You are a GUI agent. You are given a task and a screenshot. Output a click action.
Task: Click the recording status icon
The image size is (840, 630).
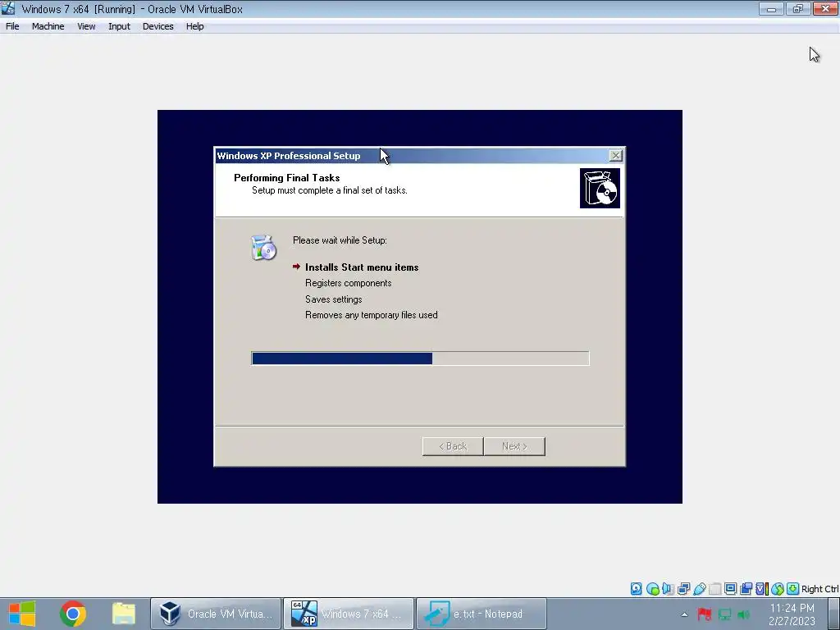746,589
